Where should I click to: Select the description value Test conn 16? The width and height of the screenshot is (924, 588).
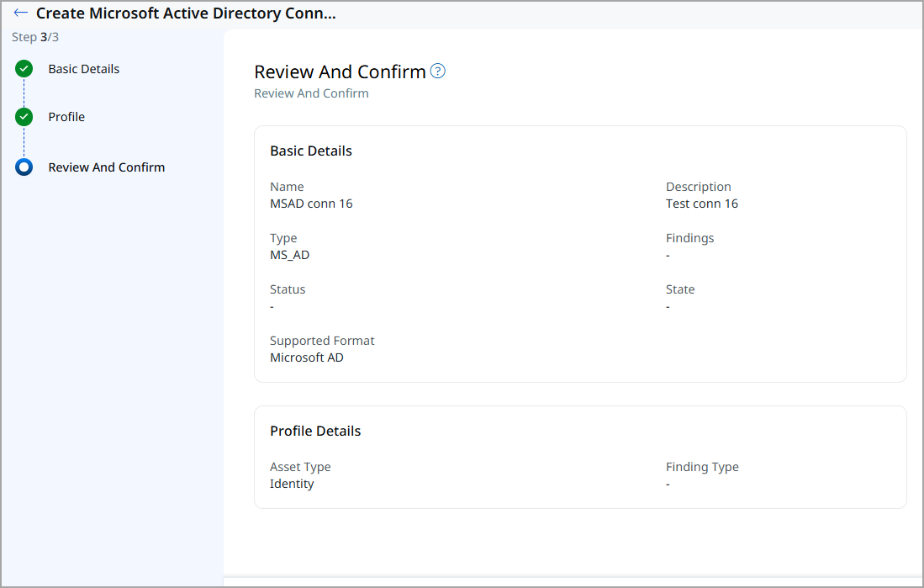click(701, 204)
